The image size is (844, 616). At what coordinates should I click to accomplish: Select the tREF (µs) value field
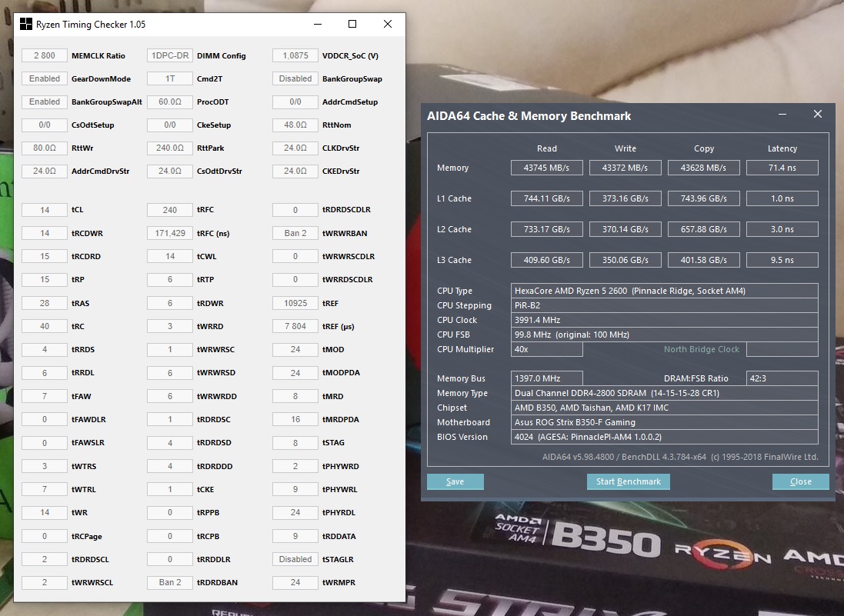click(295, 326)
